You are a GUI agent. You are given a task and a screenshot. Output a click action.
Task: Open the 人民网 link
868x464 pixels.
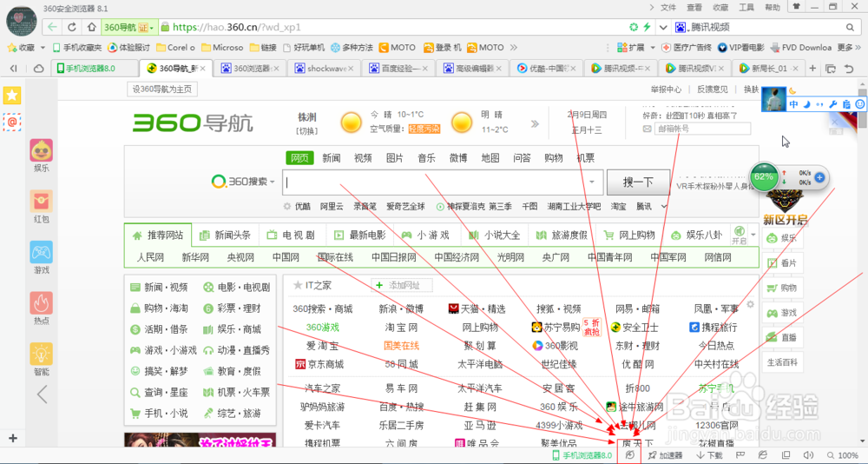150,257
